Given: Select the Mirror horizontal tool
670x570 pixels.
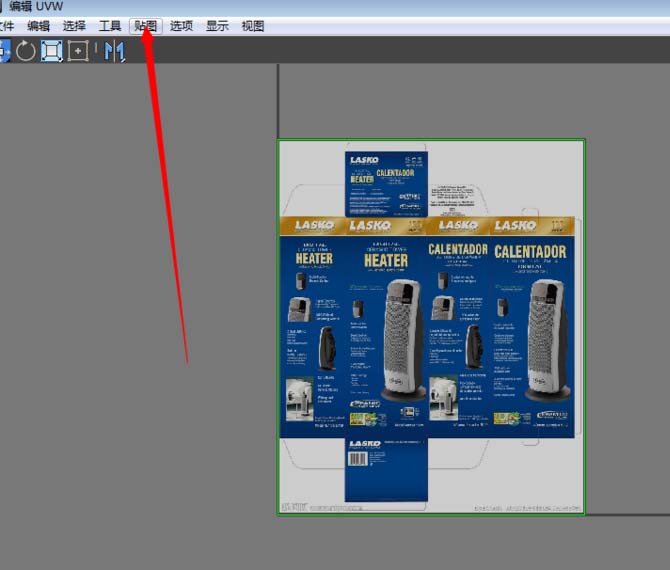Looking at the screenshot, I should [x=115, y=51].
